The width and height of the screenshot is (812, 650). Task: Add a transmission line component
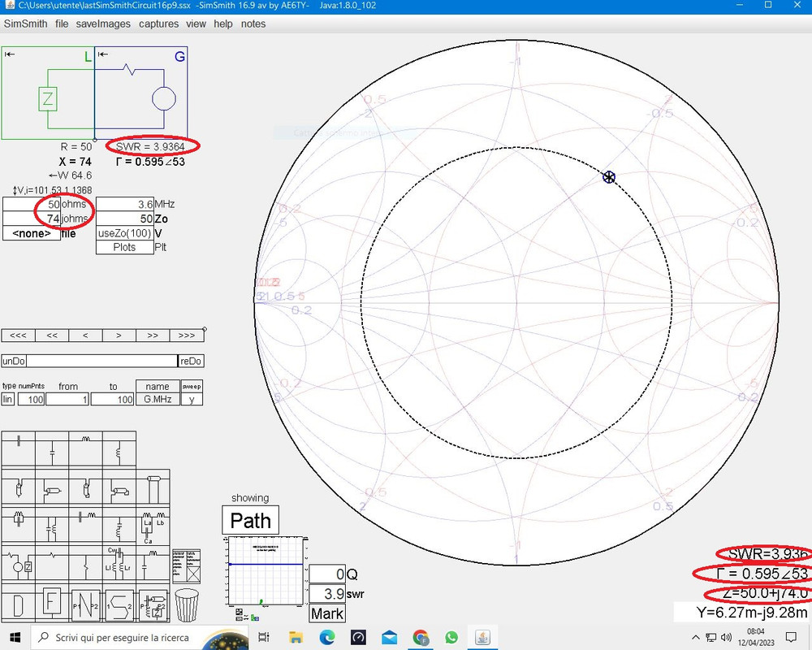153,487
